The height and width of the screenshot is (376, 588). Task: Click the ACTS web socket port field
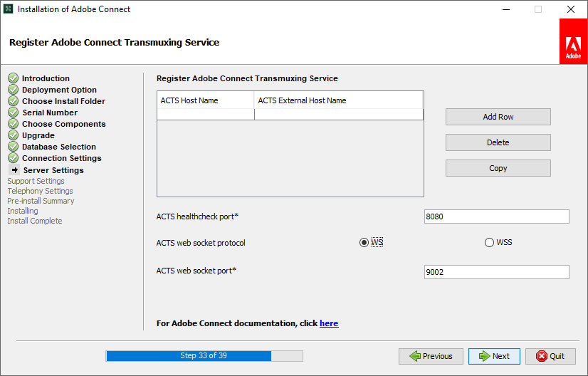coord(496,272)
